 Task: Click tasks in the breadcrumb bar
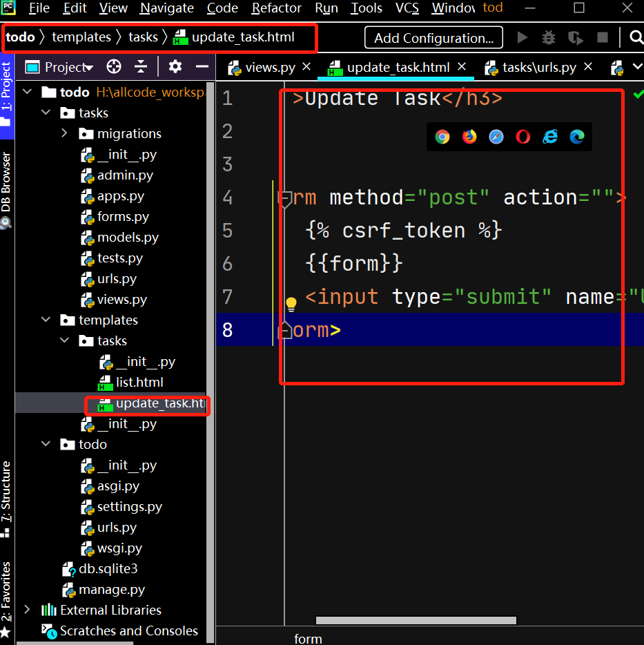pyautogui.click(x=143, y=37)
